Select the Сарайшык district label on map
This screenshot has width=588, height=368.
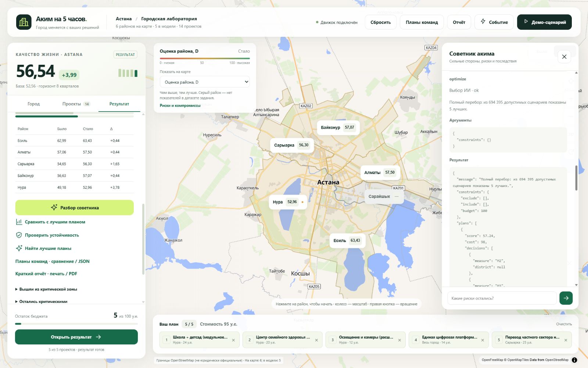(x=384, y=196)
